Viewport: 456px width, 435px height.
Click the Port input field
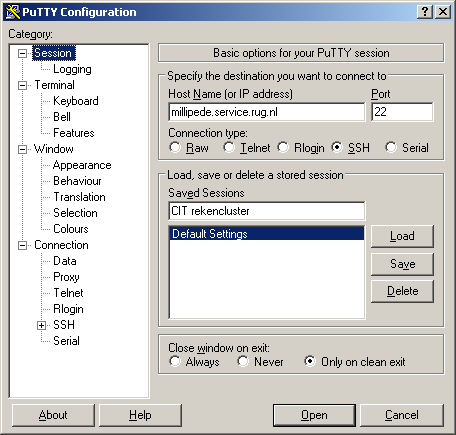[402, 112]
